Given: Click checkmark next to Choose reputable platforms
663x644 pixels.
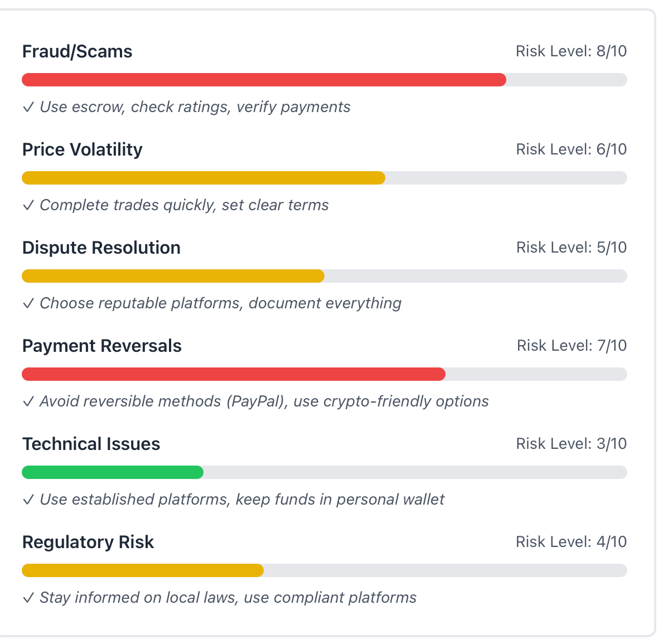Looking at the screenshot, I should pos(28,303).
